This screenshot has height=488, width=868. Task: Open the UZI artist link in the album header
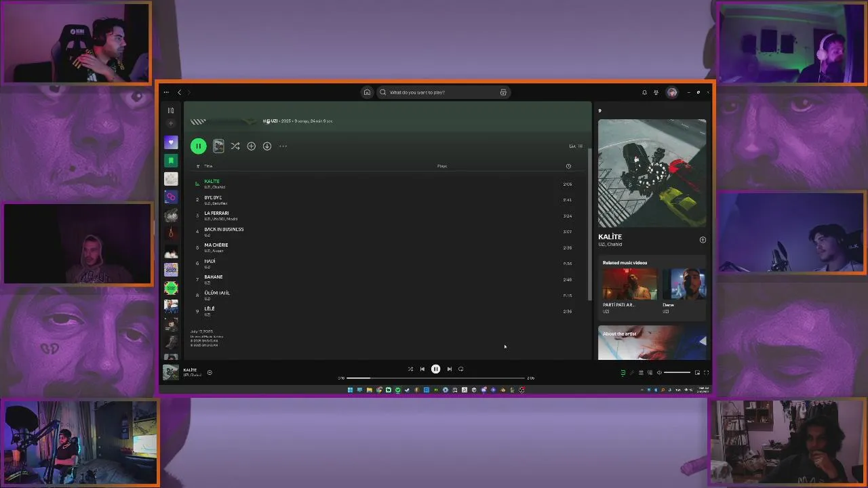point(275,121)
